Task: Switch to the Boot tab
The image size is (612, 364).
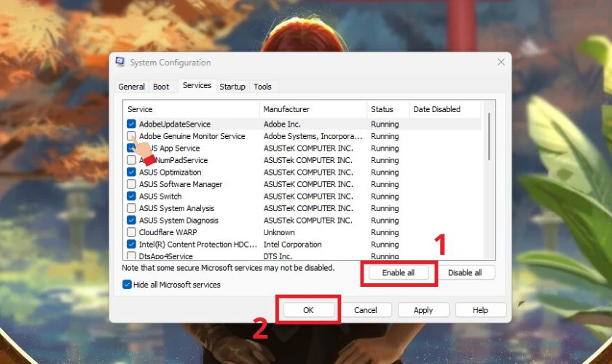Action: (x=161, y=87)
